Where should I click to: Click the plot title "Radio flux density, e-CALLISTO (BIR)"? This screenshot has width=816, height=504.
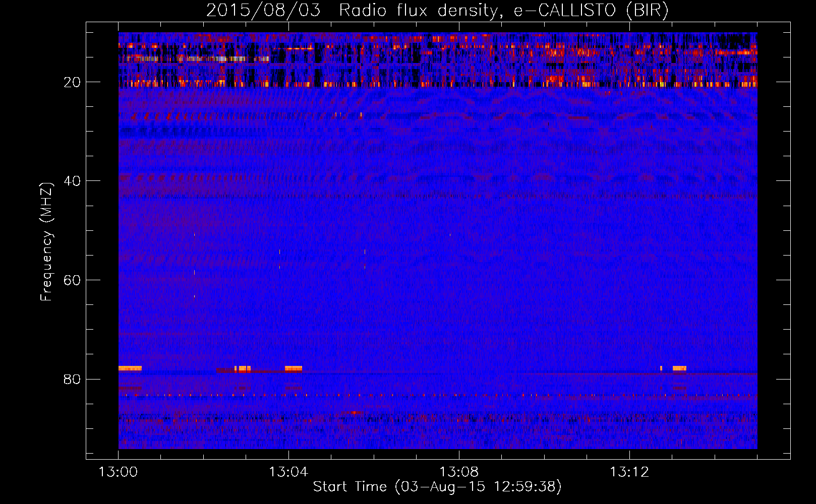(503, 11)
